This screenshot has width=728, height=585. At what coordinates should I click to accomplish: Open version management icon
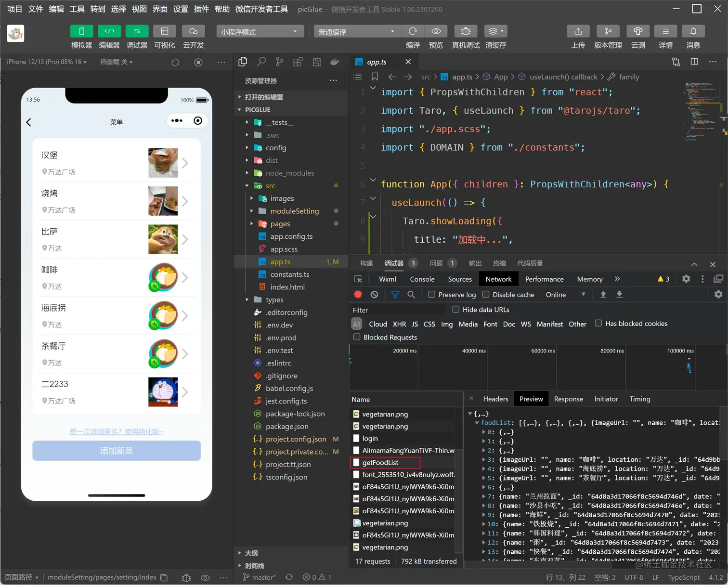[608, 31]
